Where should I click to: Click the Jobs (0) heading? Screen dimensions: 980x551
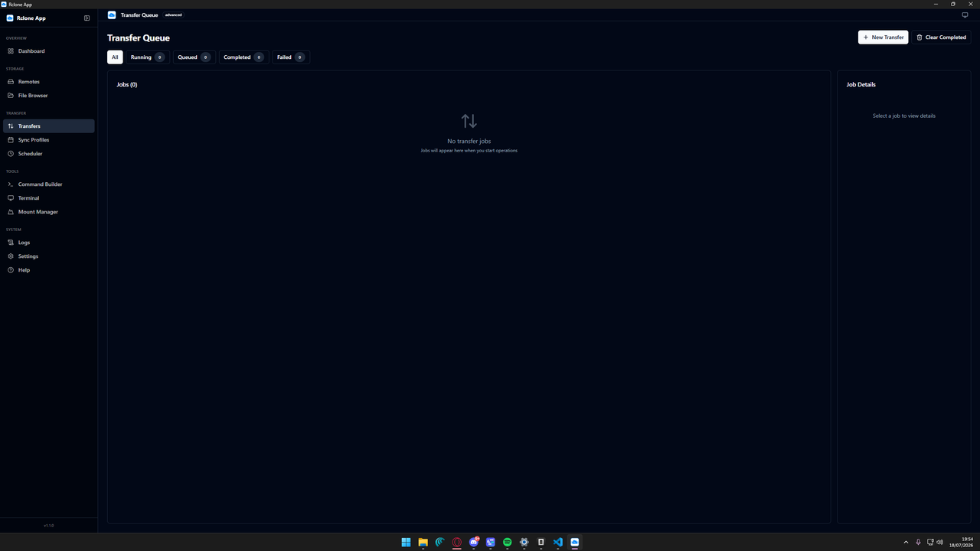tap(127, 85)
